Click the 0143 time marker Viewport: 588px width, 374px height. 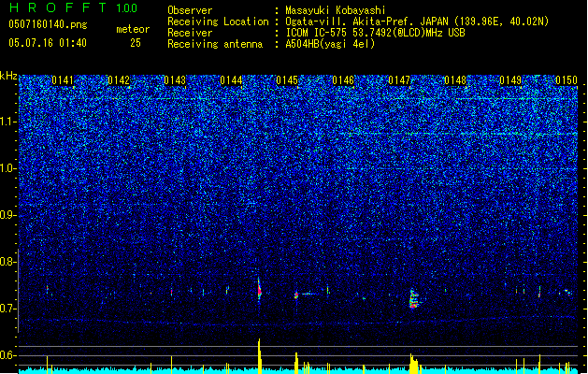(175, 80)
